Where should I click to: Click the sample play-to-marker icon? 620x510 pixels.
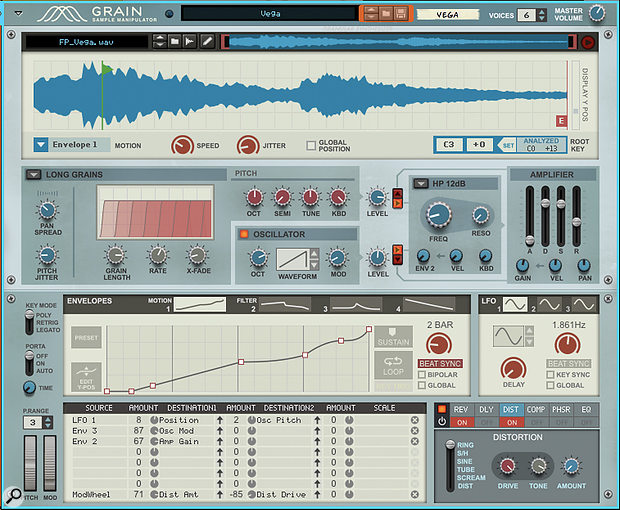tap(190, 42)
